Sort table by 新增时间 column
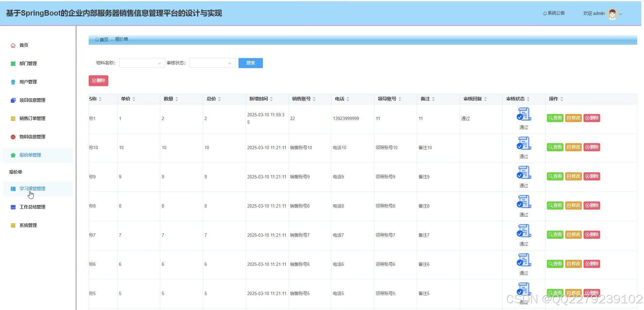Image resolution: width=644 pixels, height=310 pixels. click(271, 99)
